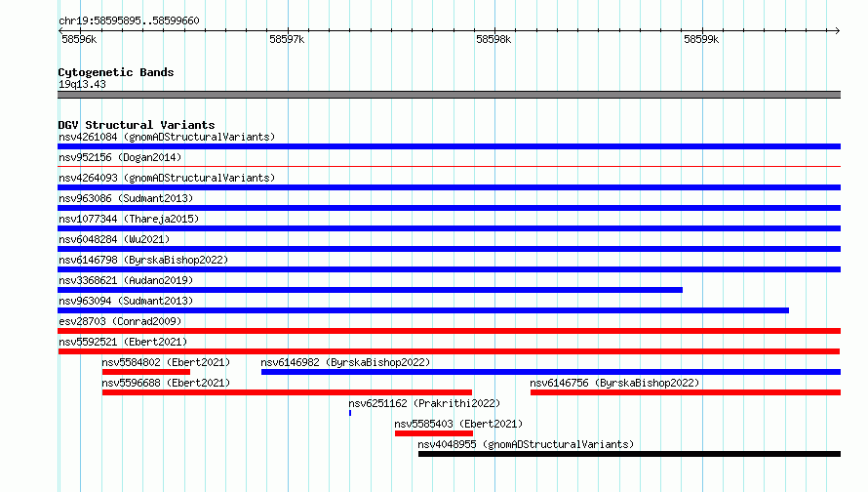
Task: Click the DGV Structural Variants track title
Action: tap(137, 125)
